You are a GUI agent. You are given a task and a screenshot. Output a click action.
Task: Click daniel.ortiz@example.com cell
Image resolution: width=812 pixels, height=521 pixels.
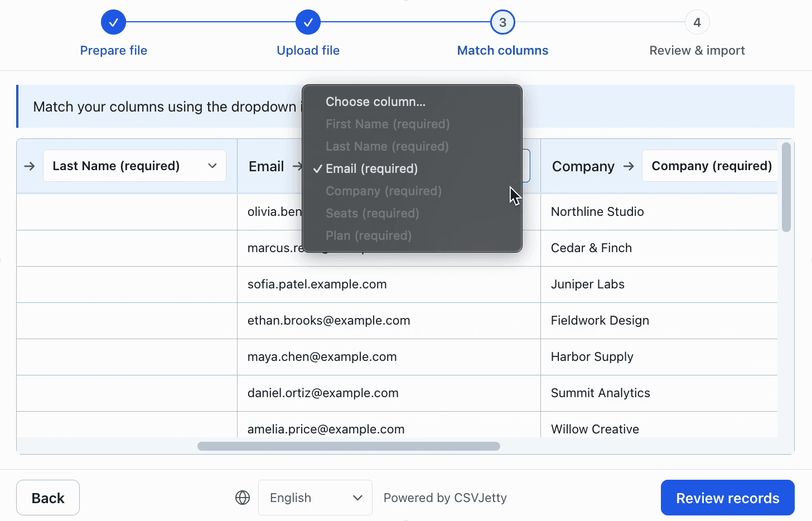389,393
